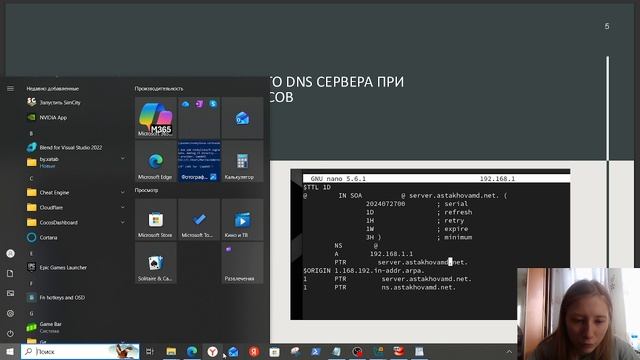Open Yandex Browser Y icon on taskbar
This screenshot has height=360, width=640.
tap(212, 351)
